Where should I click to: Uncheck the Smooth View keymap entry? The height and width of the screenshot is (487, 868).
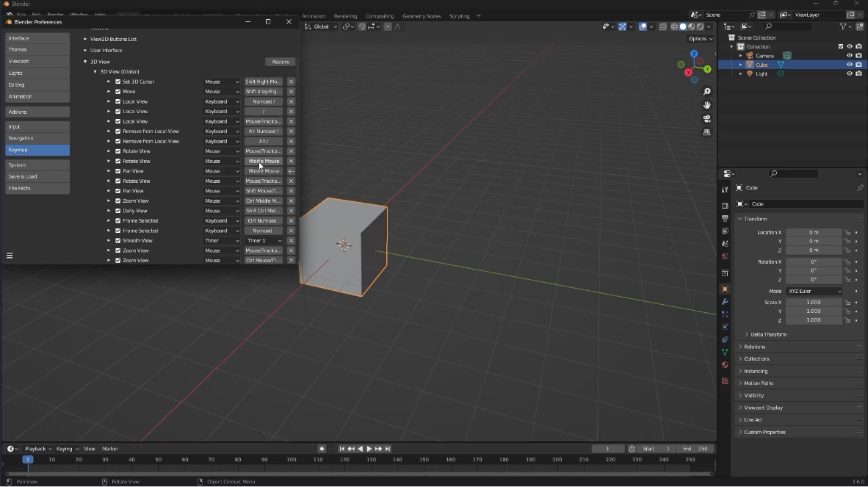(x=118, y=241)
